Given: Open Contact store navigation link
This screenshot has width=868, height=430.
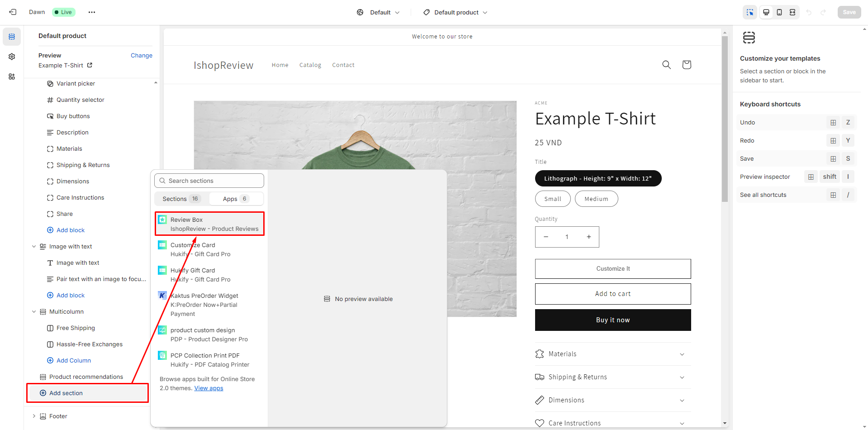Looking at the screenshot, I should [x=343, y=65].
